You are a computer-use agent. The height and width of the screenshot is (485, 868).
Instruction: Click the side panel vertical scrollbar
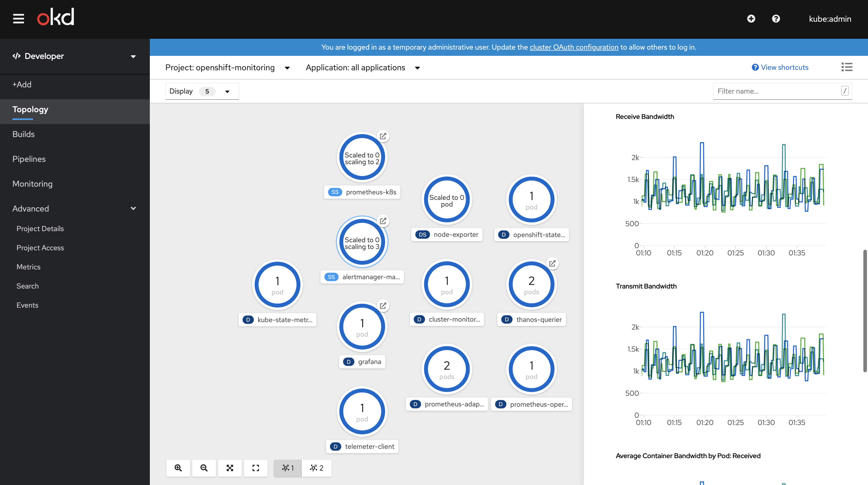(865, 310)
